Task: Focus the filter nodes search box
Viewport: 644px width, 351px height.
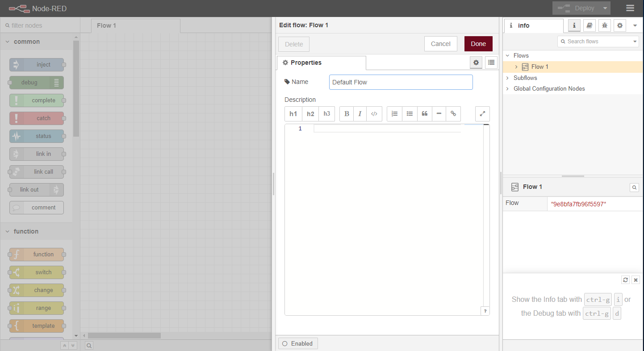Action: pyautogui.click(x=40, y=25)
